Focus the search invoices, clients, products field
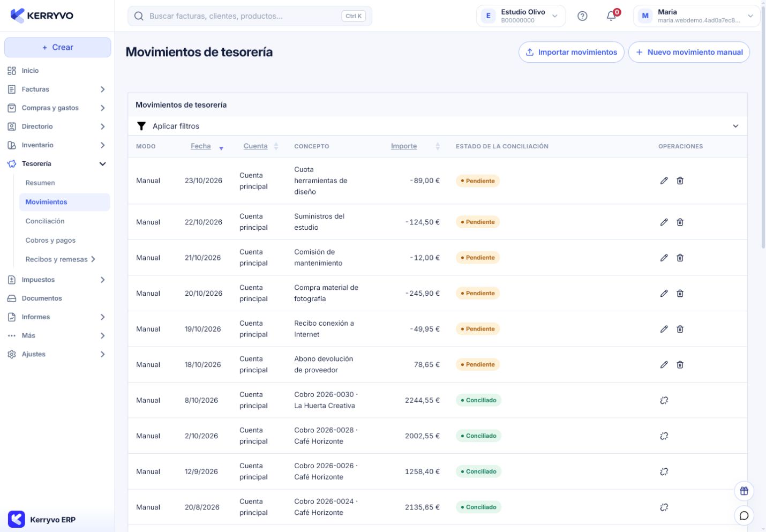 [x=250, y=16]
